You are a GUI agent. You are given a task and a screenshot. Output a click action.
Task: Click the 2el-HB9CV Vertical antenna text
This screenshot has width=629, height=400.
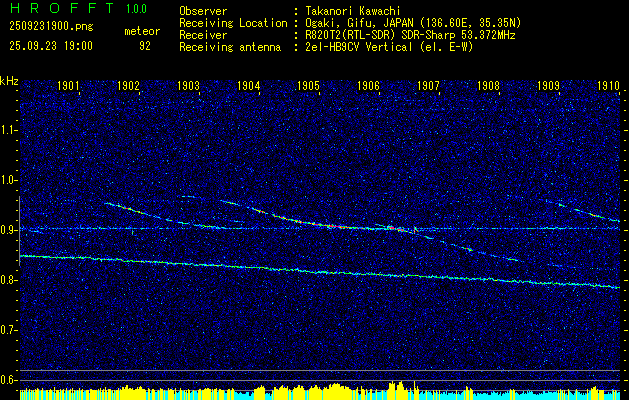pos(387,47)
